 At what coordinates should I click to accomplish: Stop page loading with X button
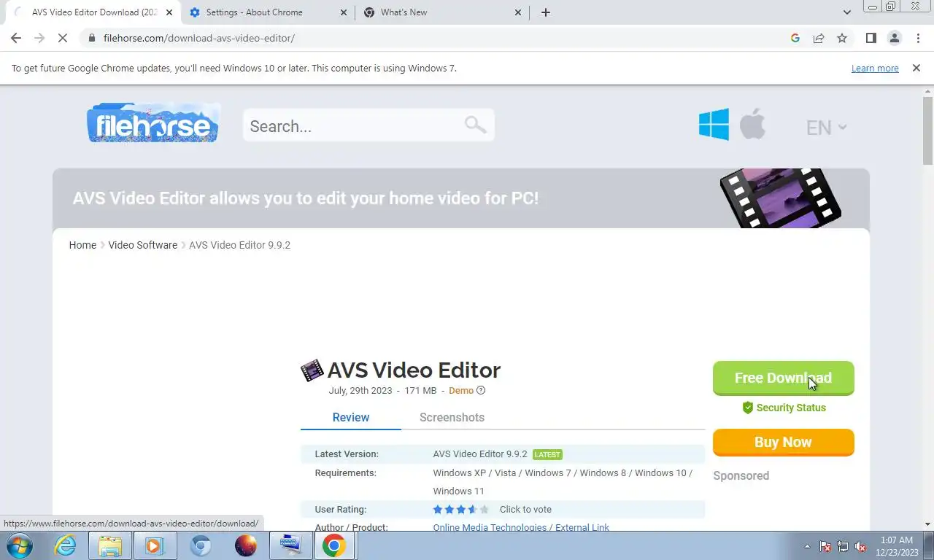pyautogui.click(x=63, y=38)
